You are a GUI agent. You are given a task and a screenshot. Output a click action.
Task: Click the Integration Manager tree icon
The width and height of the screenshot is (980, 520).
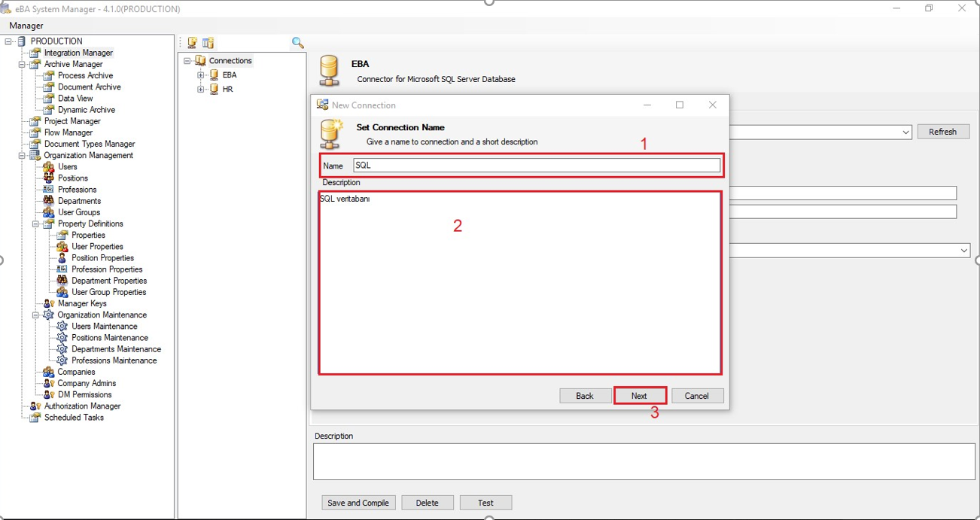[35, 53]
